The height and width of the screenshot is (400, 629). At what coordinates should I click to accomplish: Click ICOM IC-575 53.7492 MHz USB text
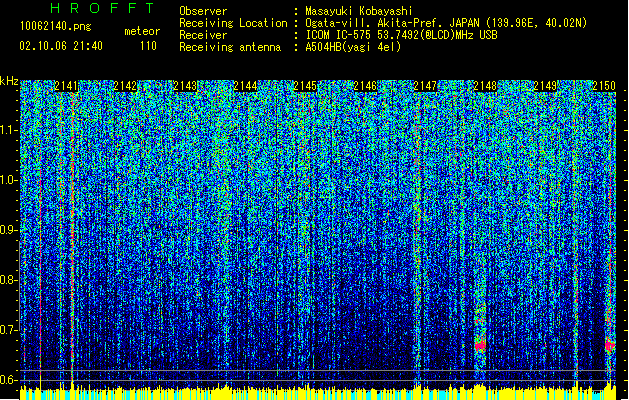402,35
